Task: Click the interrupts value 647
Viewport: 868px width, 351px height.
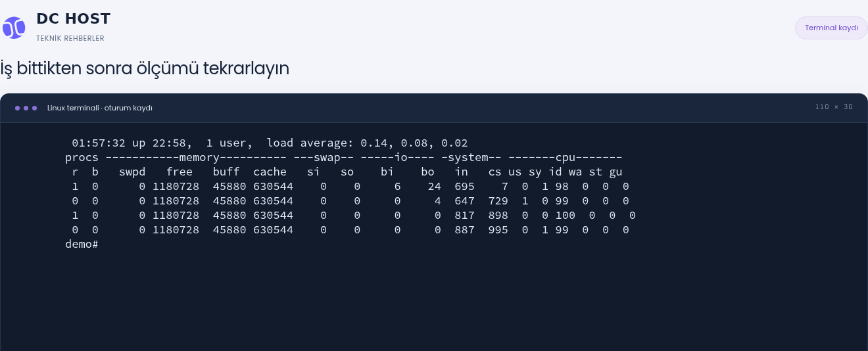Action: tap(464, 201)
